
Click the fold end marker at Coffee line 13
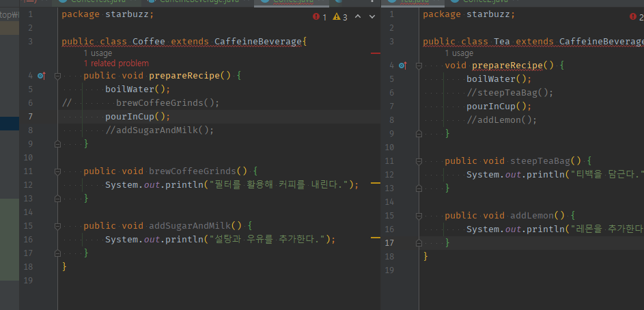(x=57, y=199)
